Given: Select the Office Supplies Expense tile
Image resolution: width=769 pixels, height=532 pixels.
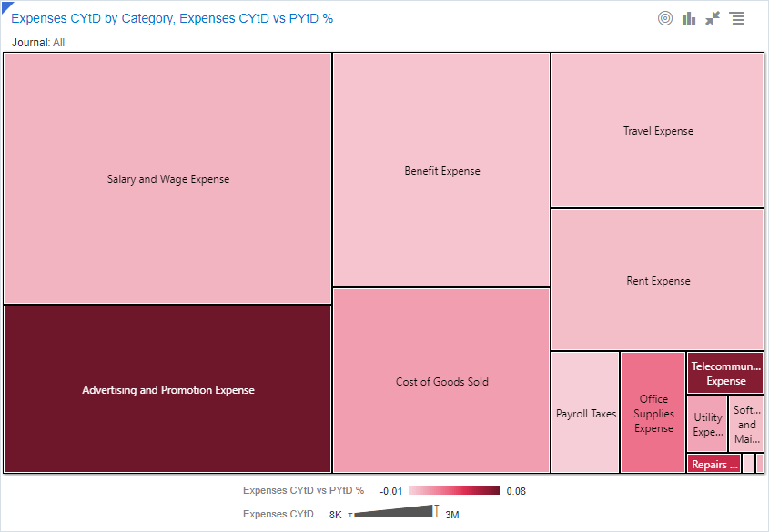Looking at the screenshot, I should coord(653,413).
